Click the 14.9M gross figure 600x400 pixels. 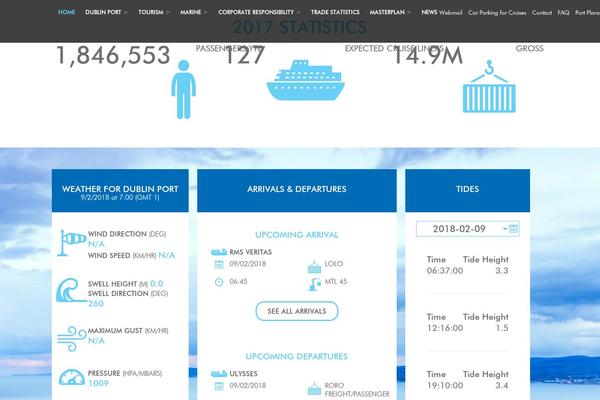click(x=428, y=55)
